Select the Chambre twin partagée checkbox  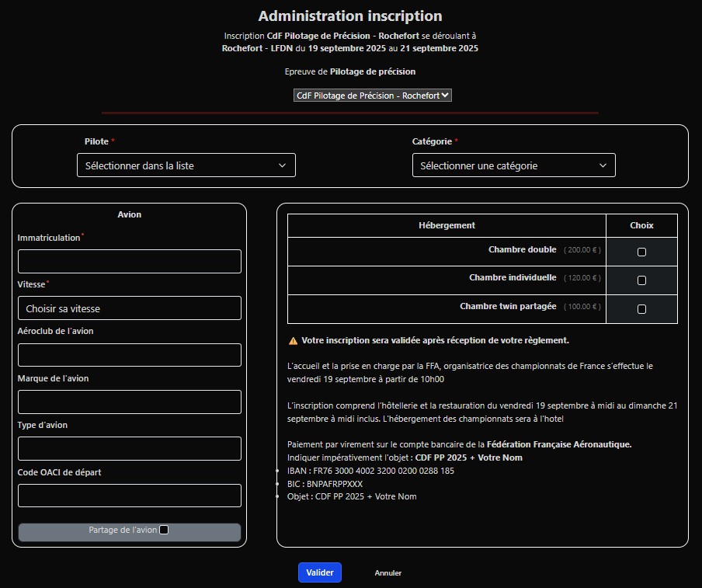tap(641, 309)
